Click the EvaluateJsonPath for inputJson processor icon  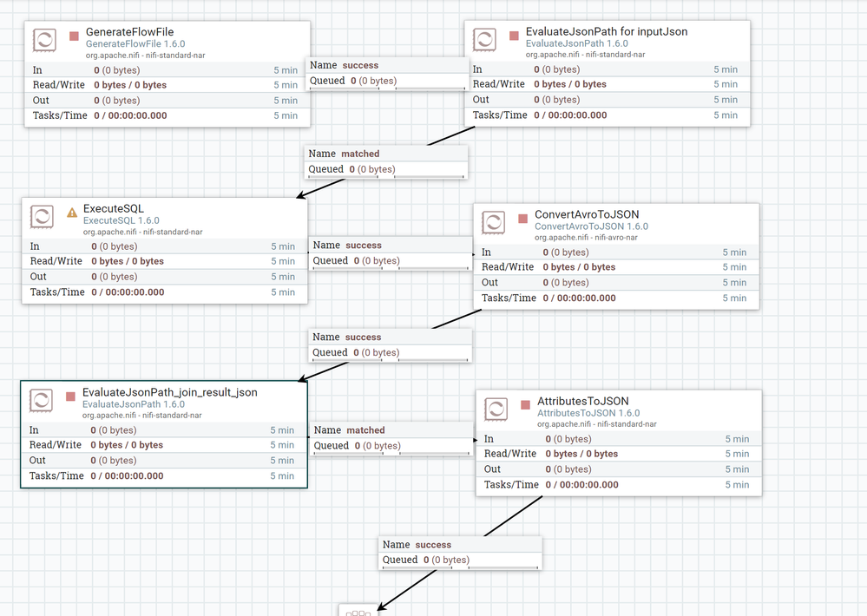pyautogui.click(x=484, y=39)
